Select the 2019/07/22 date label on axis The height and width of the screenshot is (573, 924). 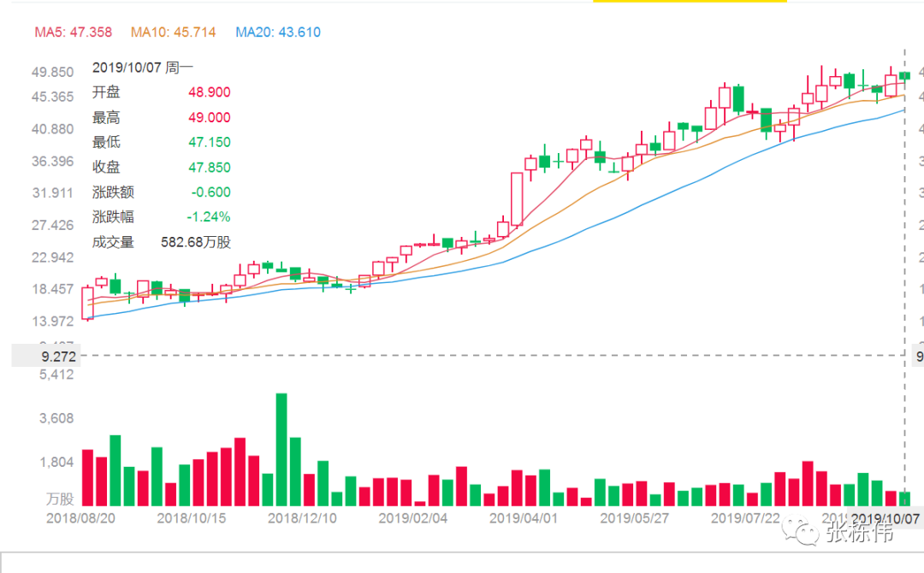(x=745, y=518)
